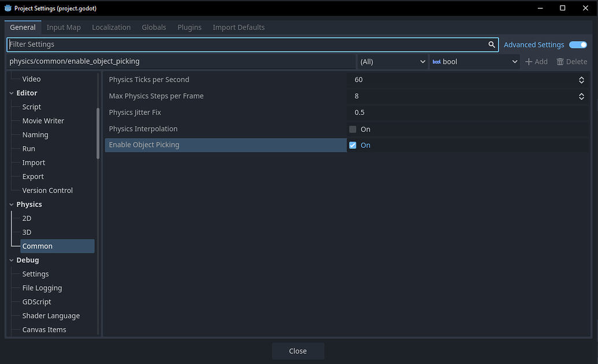Disable the Enable Object Picking checkbox
The width and height of the screenshot is (598, 364).
[x=352, y=145]
